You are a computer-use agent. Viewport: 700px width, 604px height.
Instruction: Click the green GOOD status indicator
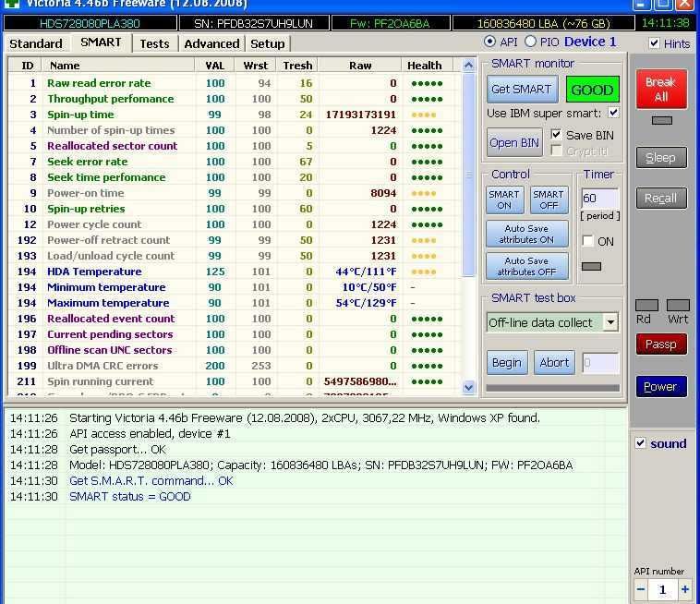point(592,90)
